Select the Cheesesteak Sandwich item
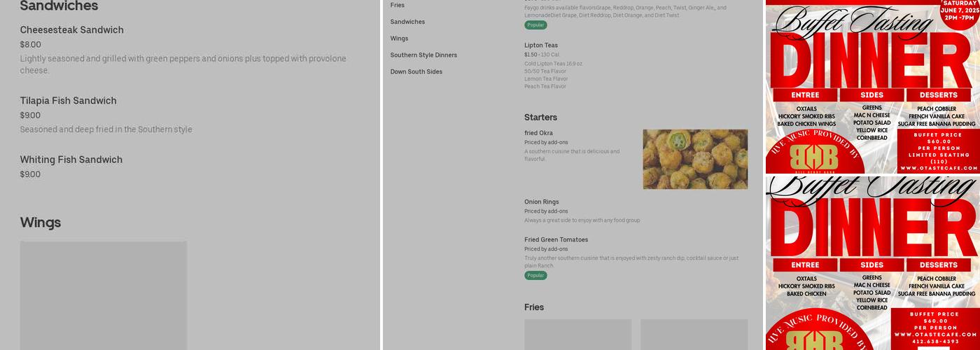The image size is (980, 350). click(x=72, y=30)
